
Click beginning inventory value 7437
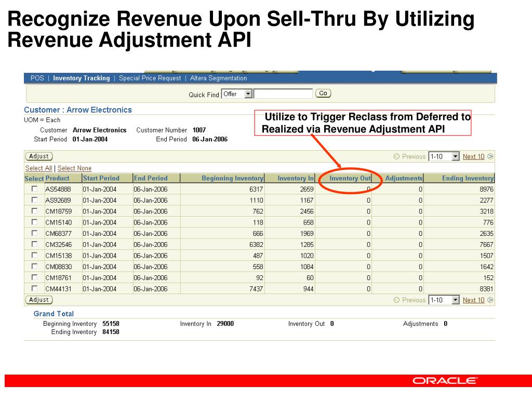click(x=256, y=289)
